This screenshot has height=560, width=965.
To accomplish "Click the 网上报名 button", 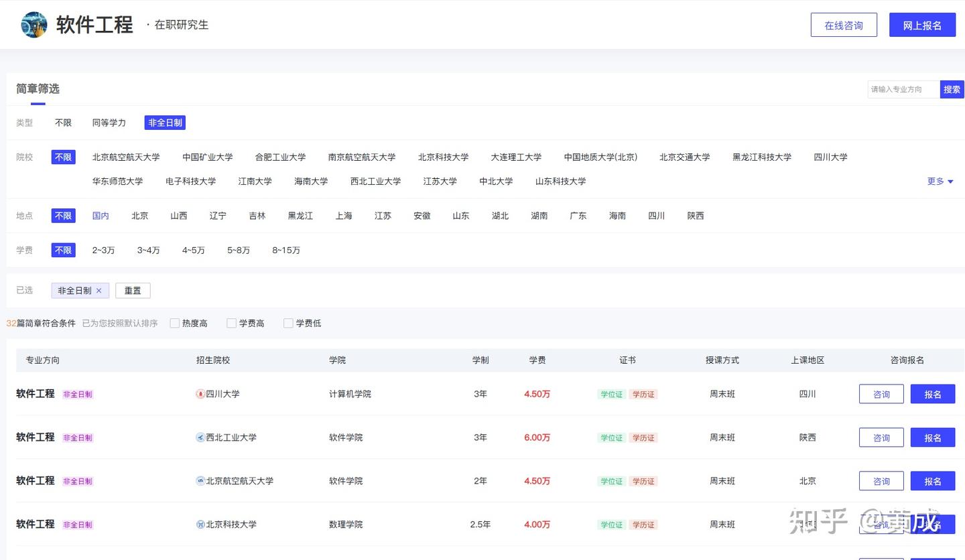I will point(922,25).
